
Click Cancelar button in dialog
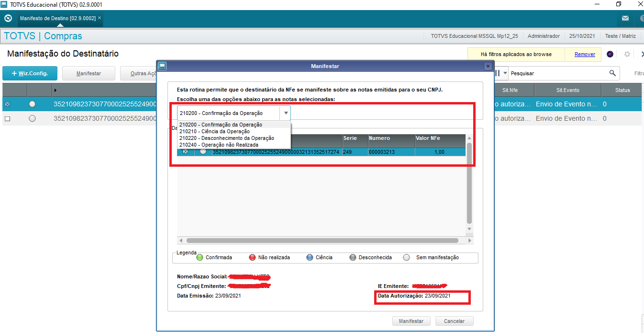coord(454,321)
